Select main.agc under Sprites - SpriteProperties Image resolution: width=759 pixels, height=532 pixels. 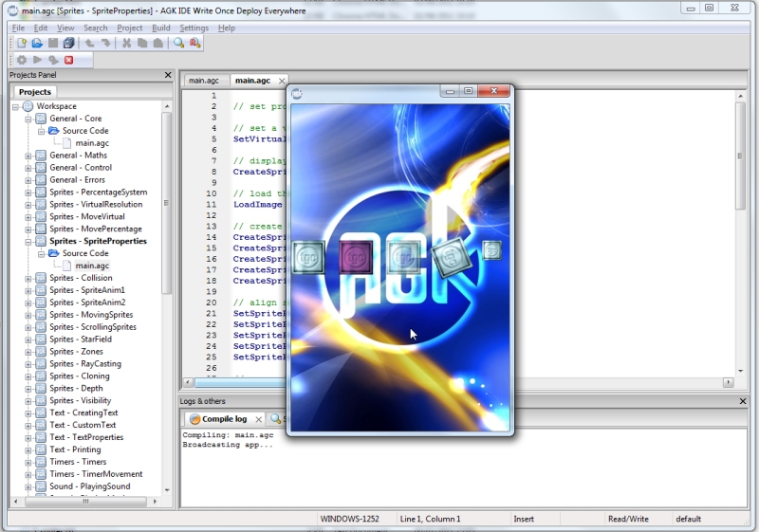[x=92, y=266]
